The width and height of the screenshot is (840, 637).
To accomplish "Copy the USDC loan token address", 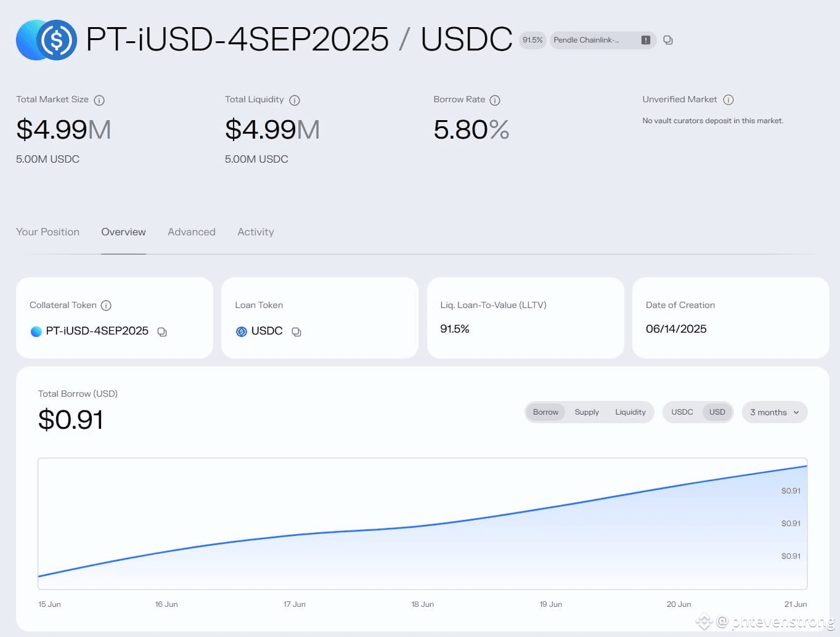I will click(296, 332).
